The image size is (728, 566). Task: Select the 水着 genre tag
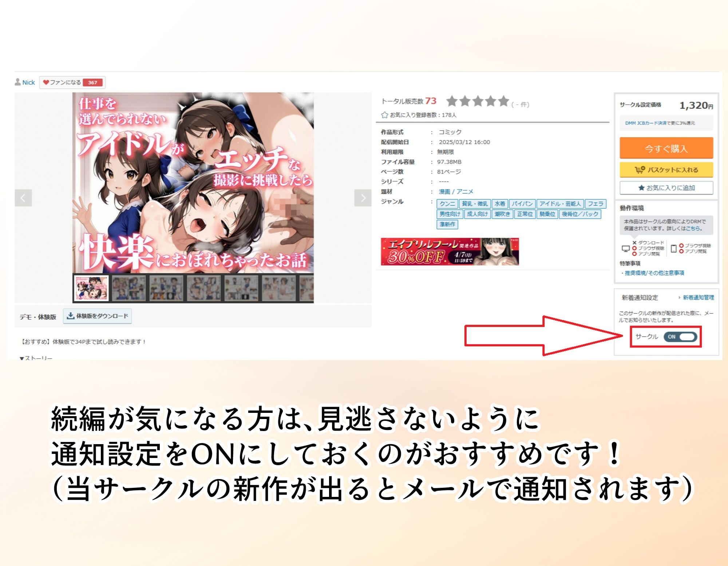(499, 204)
